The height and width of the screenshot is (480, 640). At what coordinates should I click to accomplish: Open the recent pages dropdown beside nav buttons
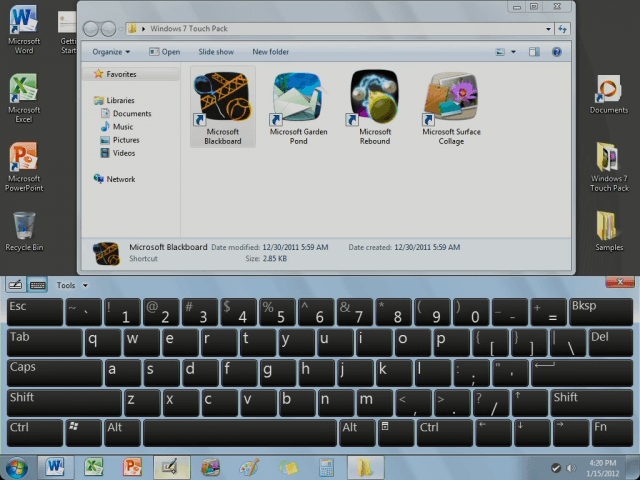coord(121,29)
